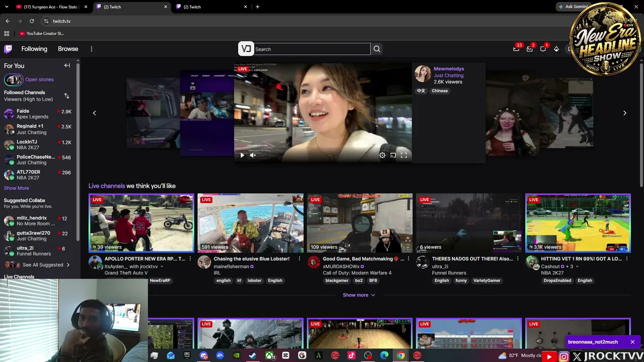Open the Call of Duty 109 viewers thumbnail
Viewport: 644px width, 362px height.
click(x=360, y=223)
